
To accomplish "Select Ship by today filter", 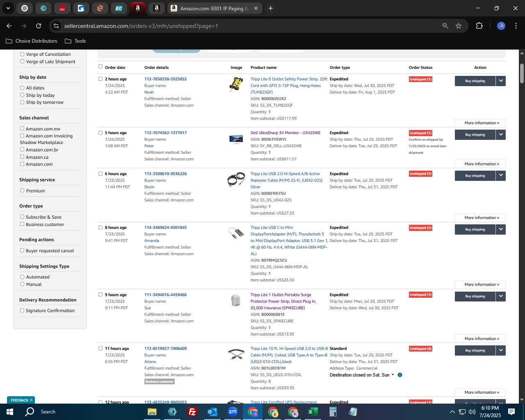I will 22,95.
